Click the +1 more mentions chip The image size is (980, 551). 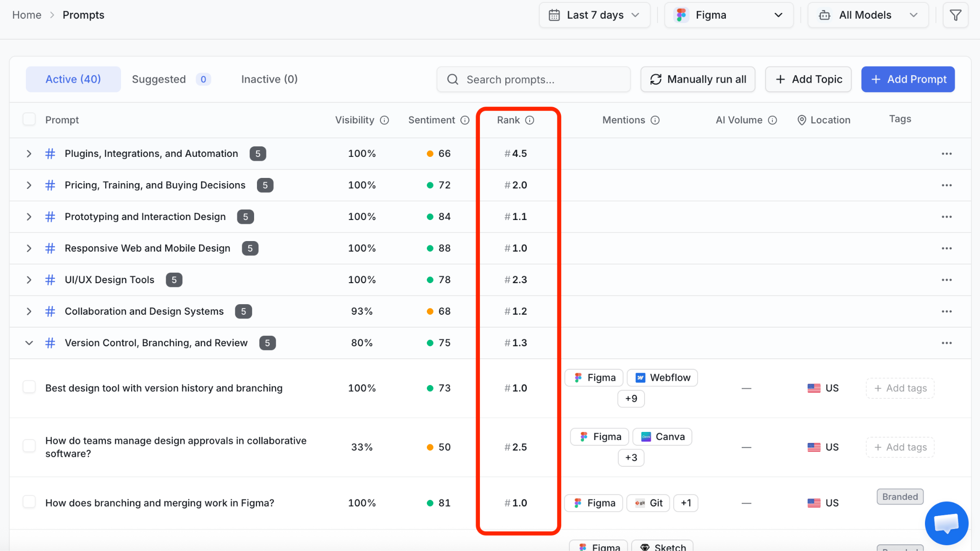[686, 503]
